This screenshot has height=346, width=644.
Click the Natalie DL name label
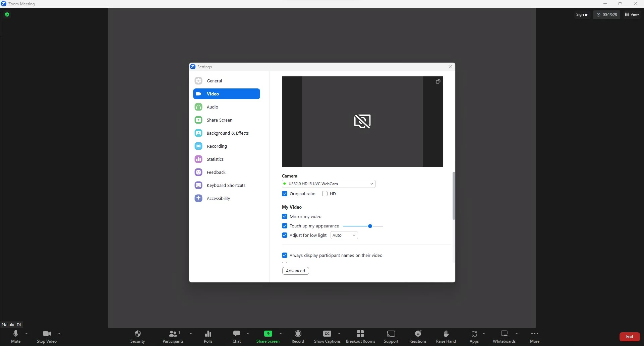12,325
